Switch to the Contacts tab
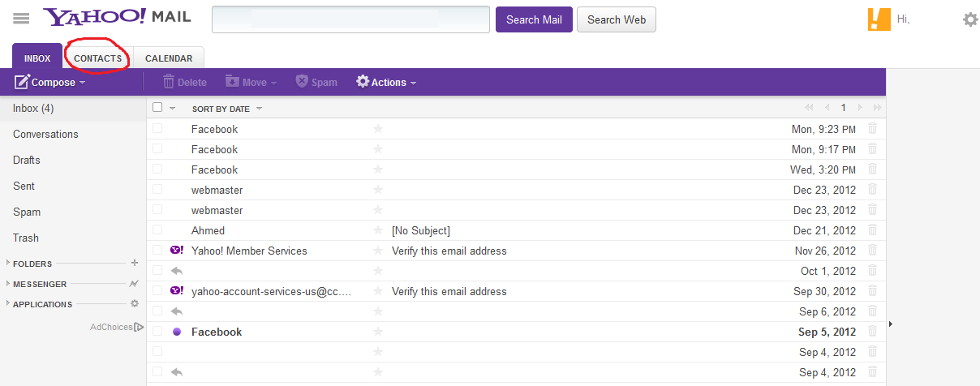Viewport: 980px width, 386px height. pyautogui.click(x=97, y=58)
